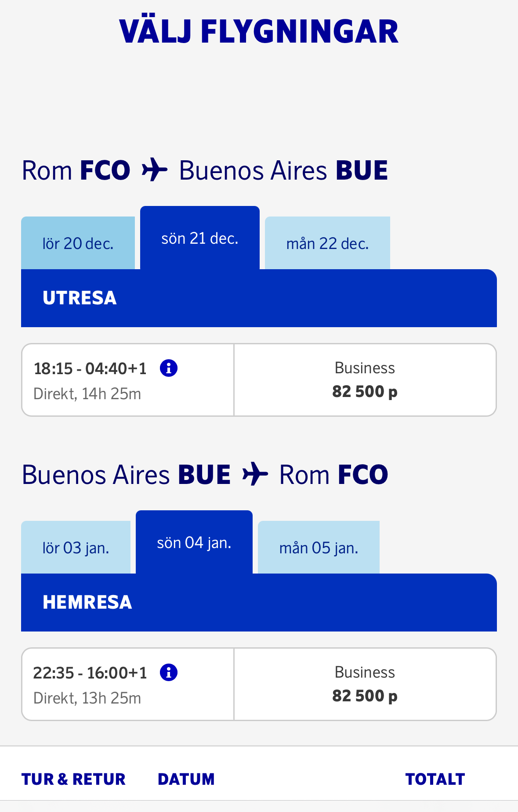Click the HEMRESA section header

pyautogui.click(x=87, y=603)
